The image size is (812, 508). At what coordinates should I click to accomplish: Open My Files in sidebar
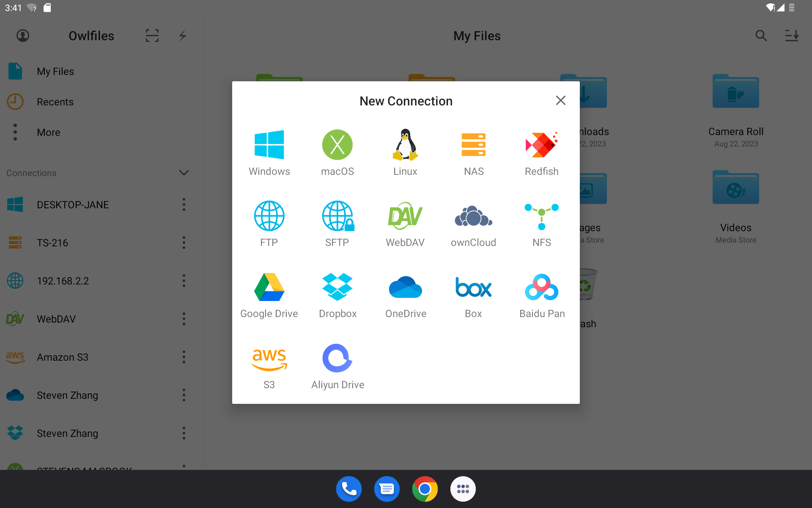click(101, 71)
